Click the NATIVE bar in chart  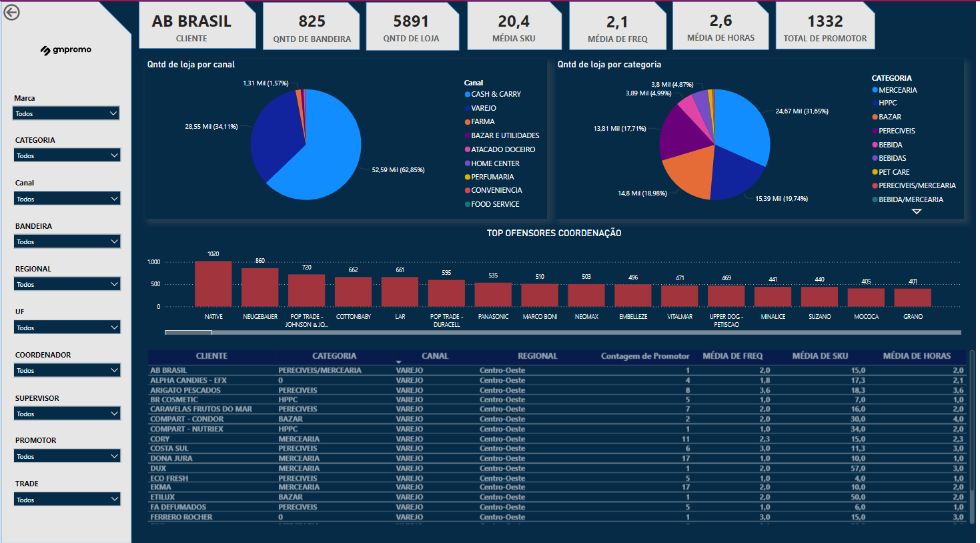213,284
